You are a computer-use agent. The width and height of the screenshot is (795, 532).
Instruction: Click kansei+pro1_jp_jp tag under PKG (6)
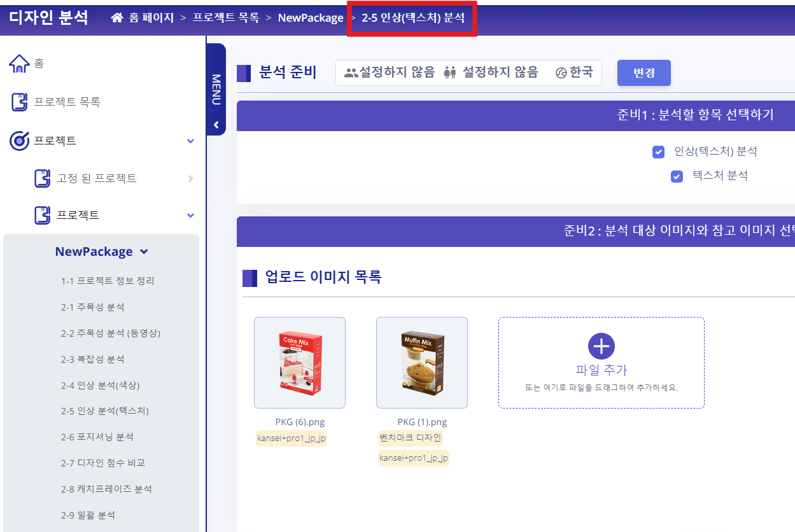point(292,438)
